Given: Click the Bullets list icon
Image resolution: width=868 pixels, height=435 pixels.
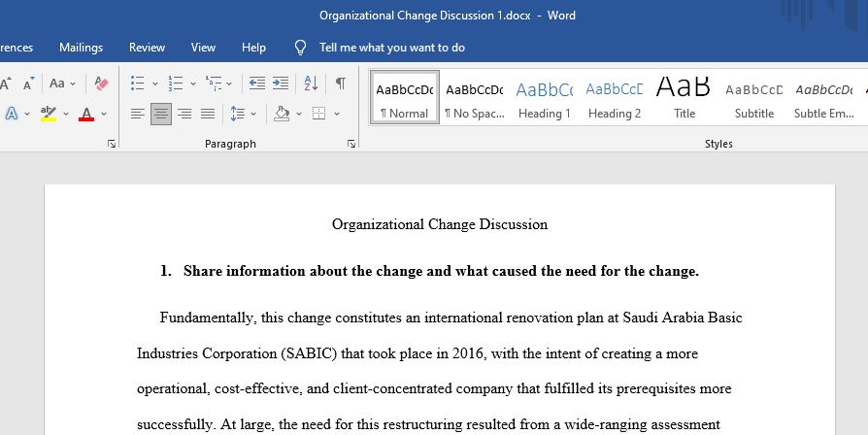Looking at the screenshot, I should 137,84.
